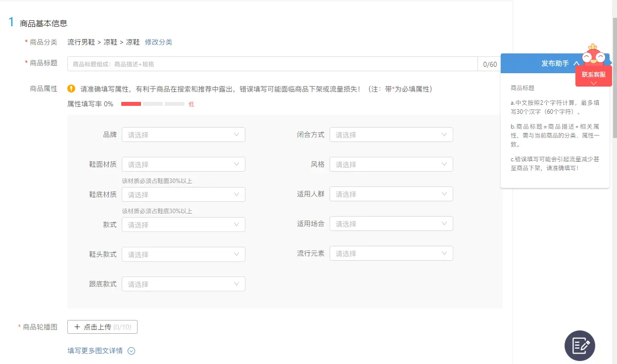Open the 风格 dropdown
This screenshot has height=364, width=617.
(391, 165)
